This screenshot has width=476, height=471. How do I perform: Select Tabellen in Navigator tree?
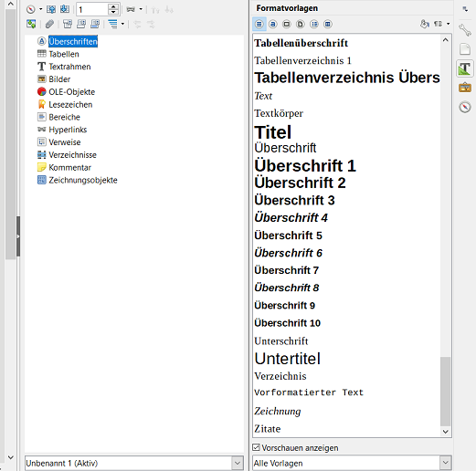64,54
